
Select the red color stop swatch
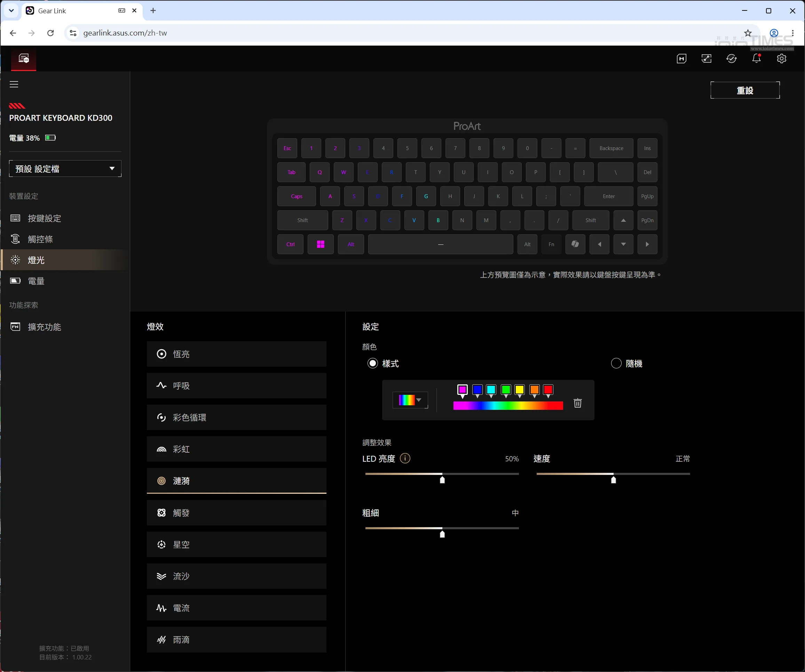[548, 390]
